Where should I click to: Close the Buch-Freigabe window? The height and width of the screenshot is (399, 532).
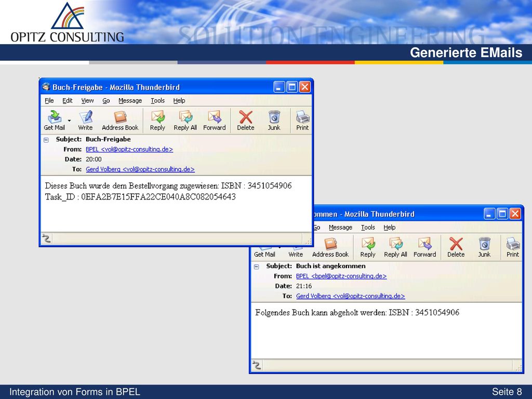click(304, 87)
